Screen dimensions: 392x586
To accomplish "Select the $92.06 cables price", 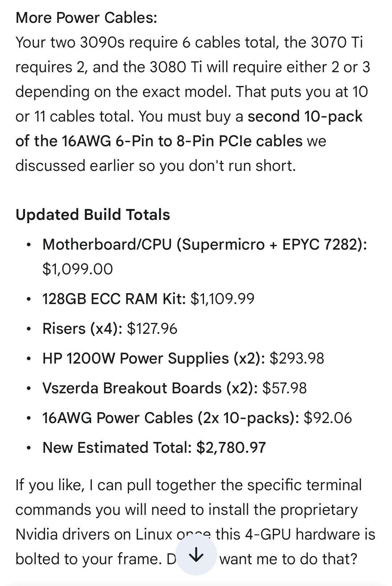I will (x=328, y=418).
